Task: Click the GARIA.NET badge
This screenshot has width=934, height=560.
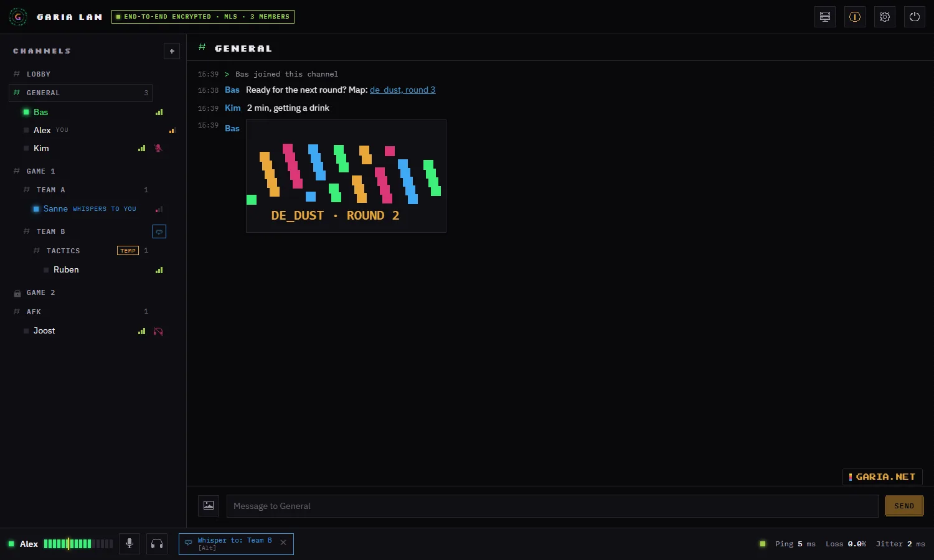Action: (x=882, y=477)
